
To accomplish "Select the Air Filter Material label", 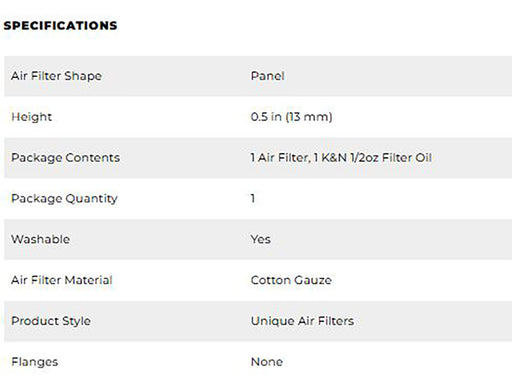I will 62,280.
